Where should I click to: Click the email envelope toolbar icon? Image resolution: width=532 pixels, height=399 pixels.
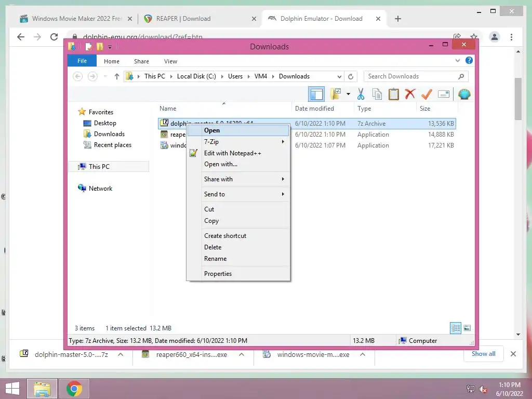click(444, 94)
